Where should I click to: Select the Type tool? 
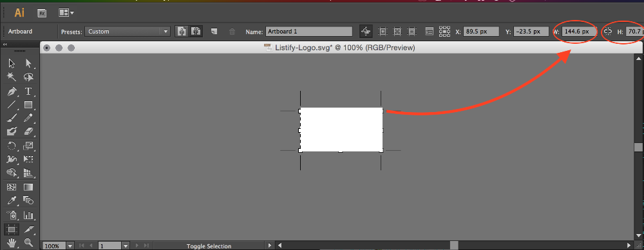coord(28,91)
